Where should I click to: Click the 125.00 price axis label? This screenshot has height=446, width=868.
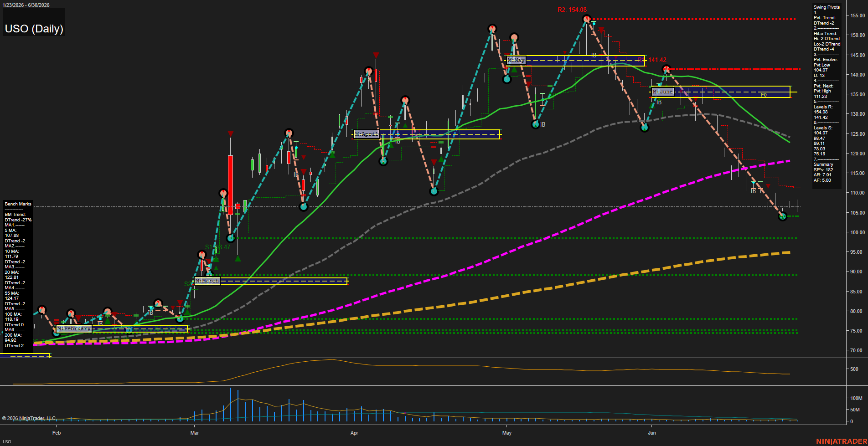858,134
